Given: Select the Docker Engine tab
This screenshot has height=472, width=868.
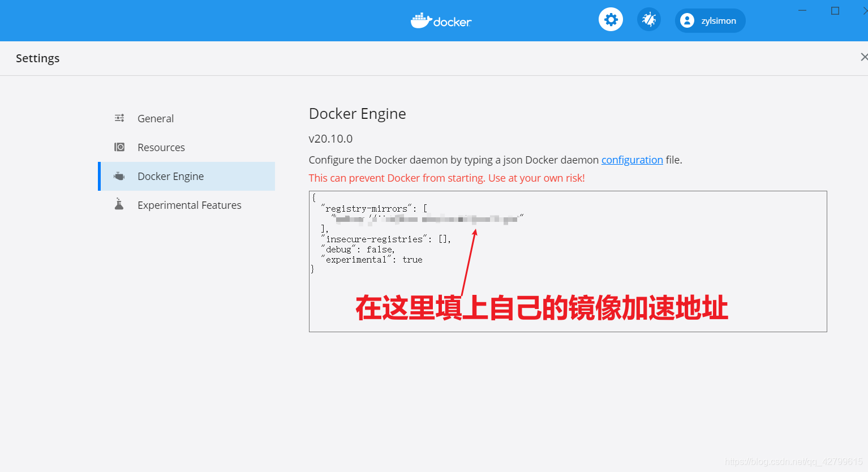Looking at the screenshot, I should pos(187,176).
